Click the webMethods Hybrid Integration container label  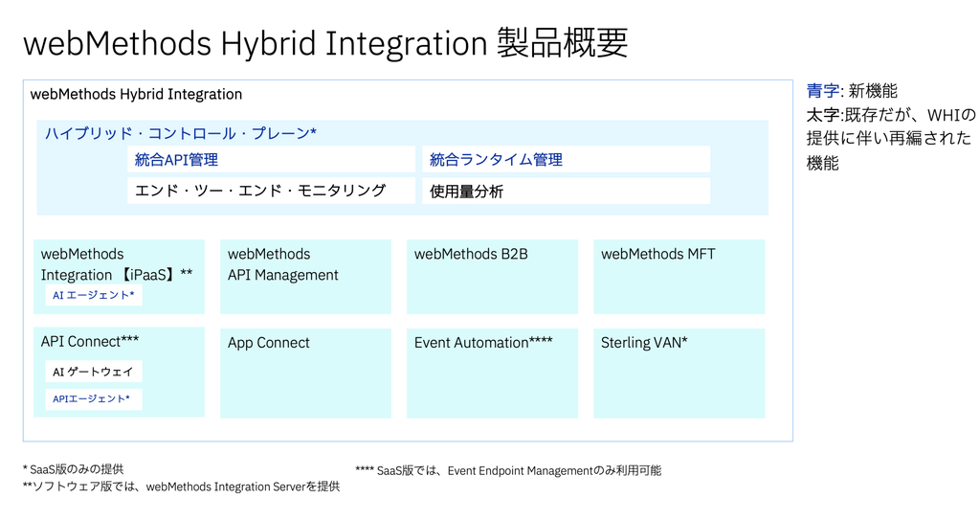136,95
